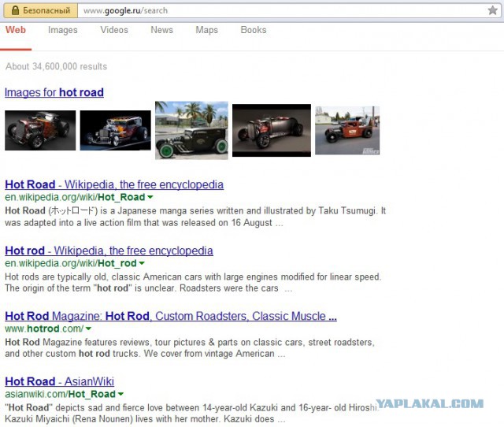Open the Books tab
The image size is (504, 427).
[254, 30]
